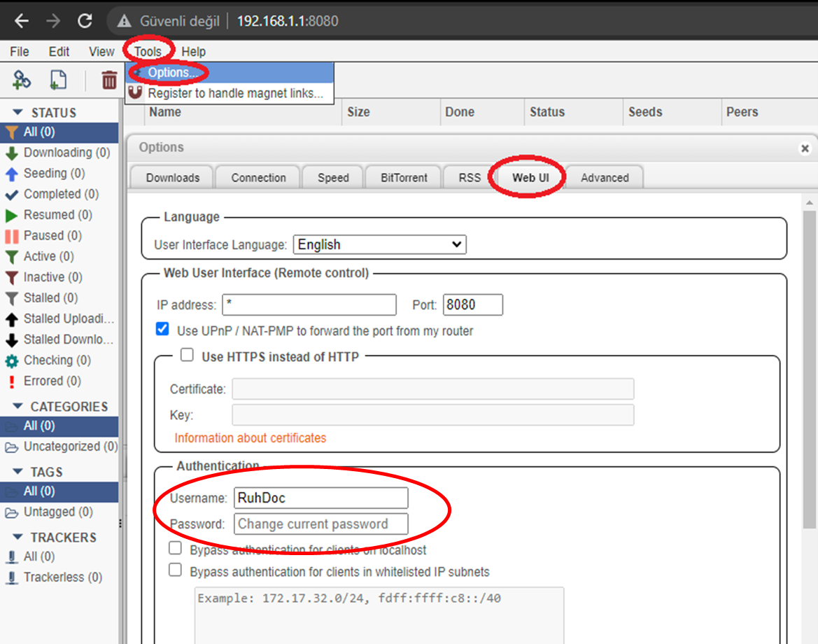Tick bypass authentication for whitelisted IP subnets
Image resolution: width=818 pixels, height=644 pixels.
[175, 570]
